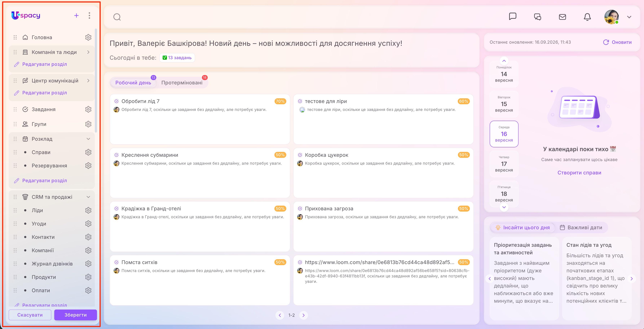Image resolution: width=644 pixels, height=329 pixels.
Task: Collapse the Розклад section
Action: point(88,139)
